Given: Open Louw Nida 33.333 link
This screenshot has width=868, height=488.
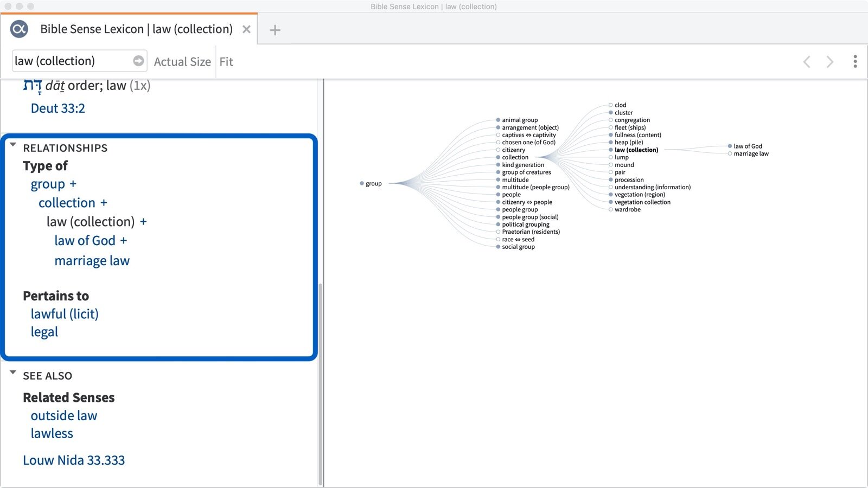Looking at the screenshot, I should pos(74,460).
